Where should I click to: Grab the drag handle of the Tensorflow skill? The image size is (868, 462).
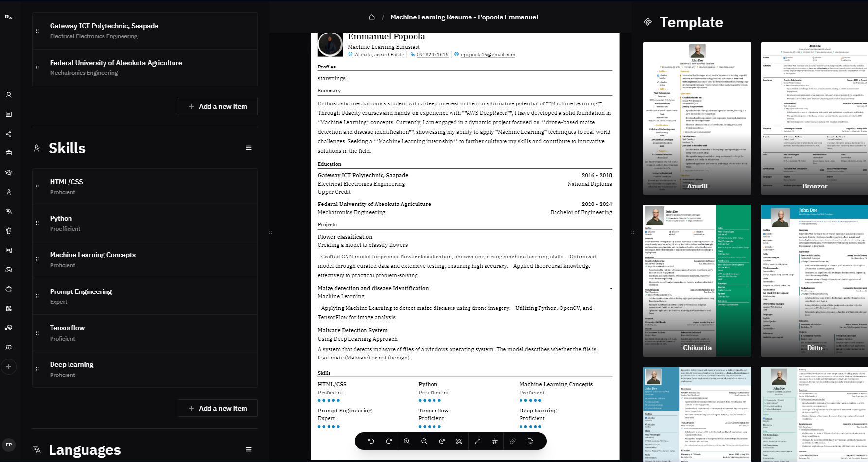click(x=37, y=333)
